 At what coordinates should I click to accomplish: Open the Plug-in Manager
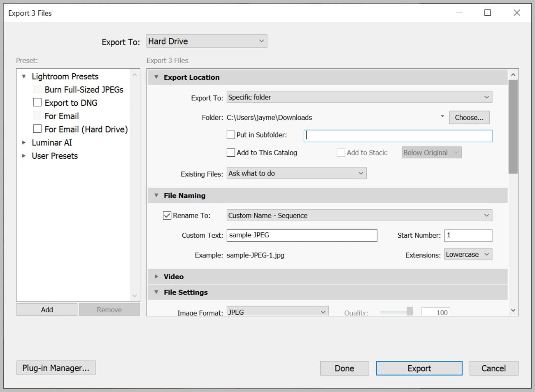click(x=56, y=368)
